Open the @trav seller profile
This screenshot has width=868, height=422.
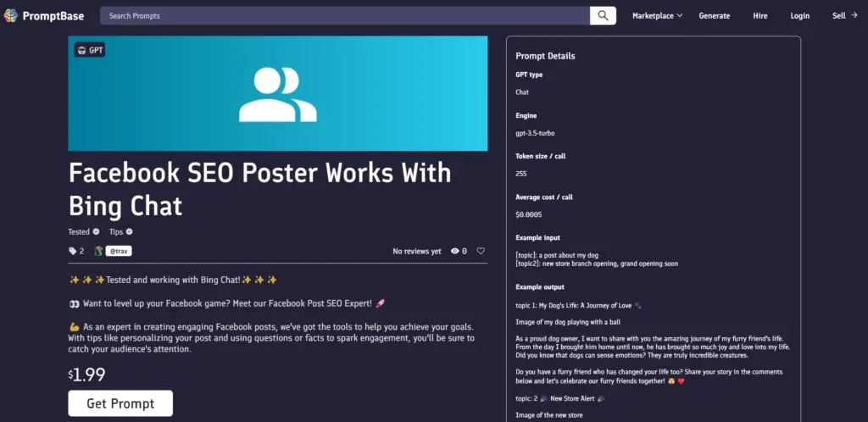(x=118, y=251)
